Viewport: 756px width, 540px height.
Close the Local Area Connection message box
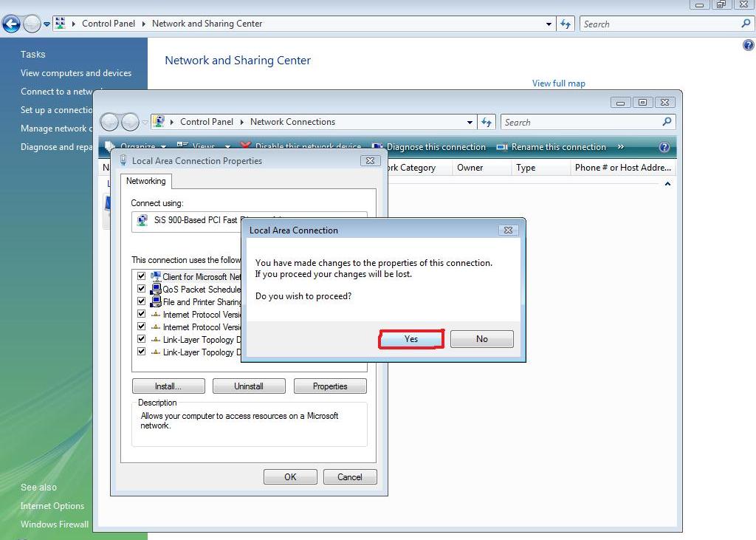pyautogui.click(x=508, y=230)
